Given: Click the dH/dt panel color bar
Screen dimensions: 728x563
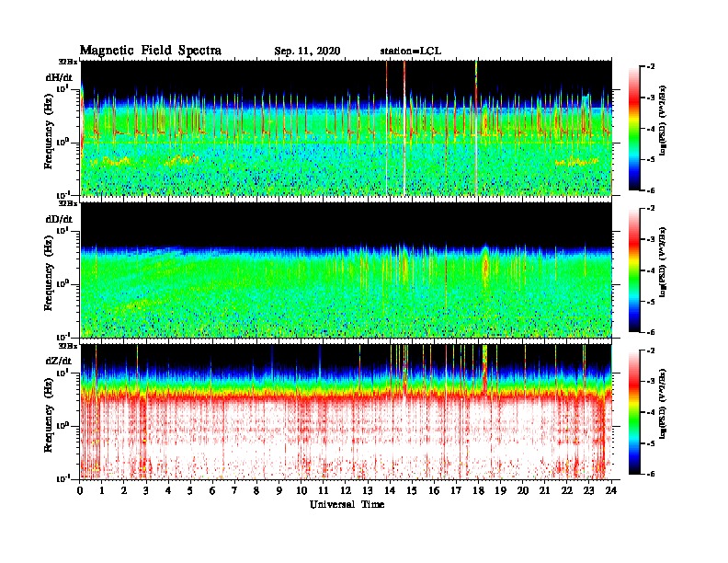Looking at the screenshot, I should [x=634, y=128].
